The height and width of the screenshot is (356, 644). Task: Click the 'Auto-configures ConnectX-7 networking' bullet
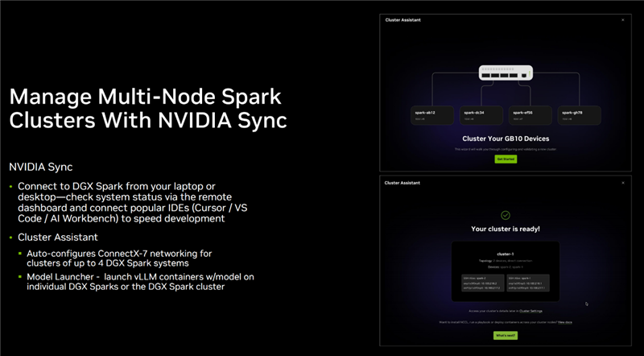tap(119, 259)
